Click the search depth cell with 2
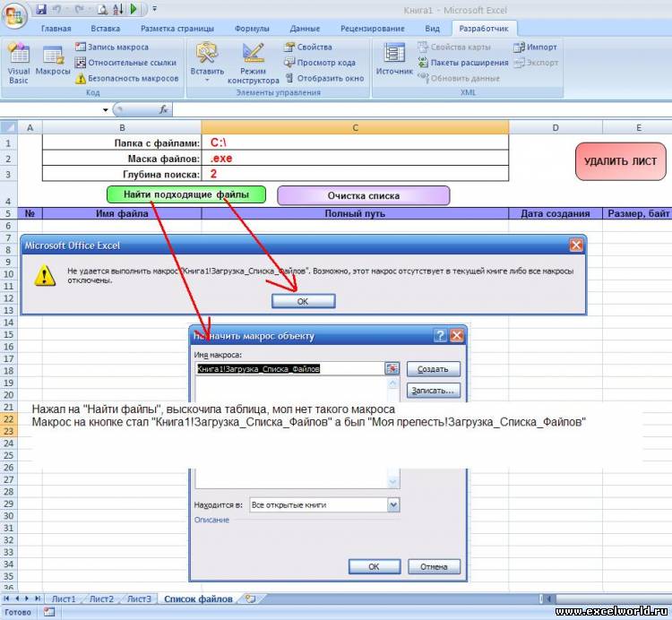 click(x=355, y=174)
